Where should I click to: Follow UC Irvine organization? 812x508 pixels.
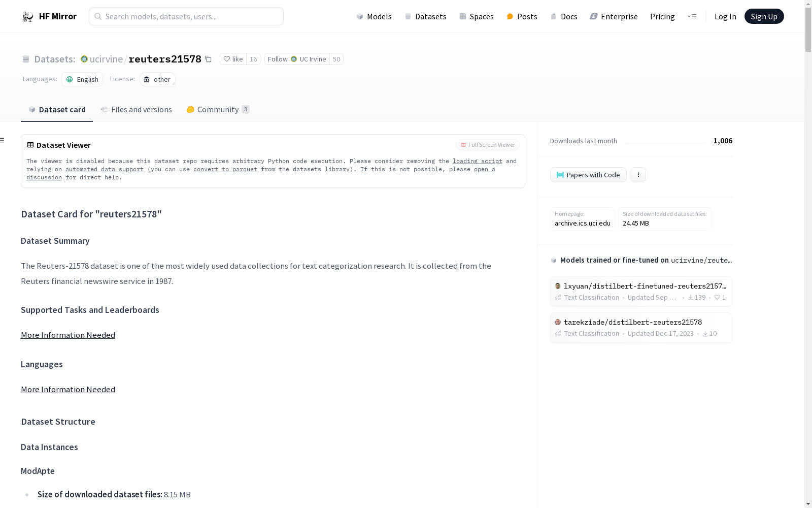pos(297,59)
